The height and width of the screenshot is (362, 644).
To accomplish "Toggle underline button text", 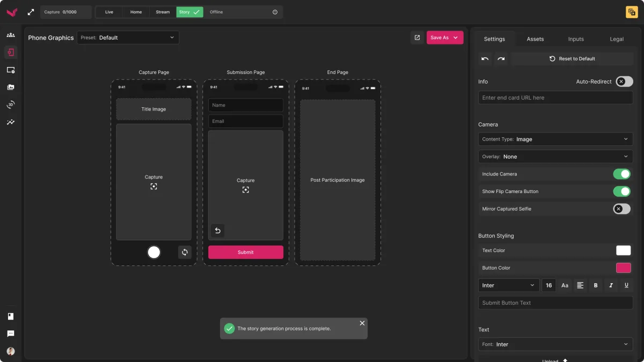I will click(626, 285).
